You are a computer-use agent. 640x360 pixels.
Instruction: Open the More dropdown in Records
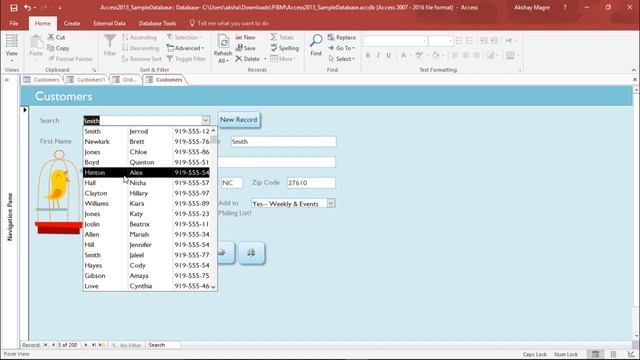pos(283,59)
